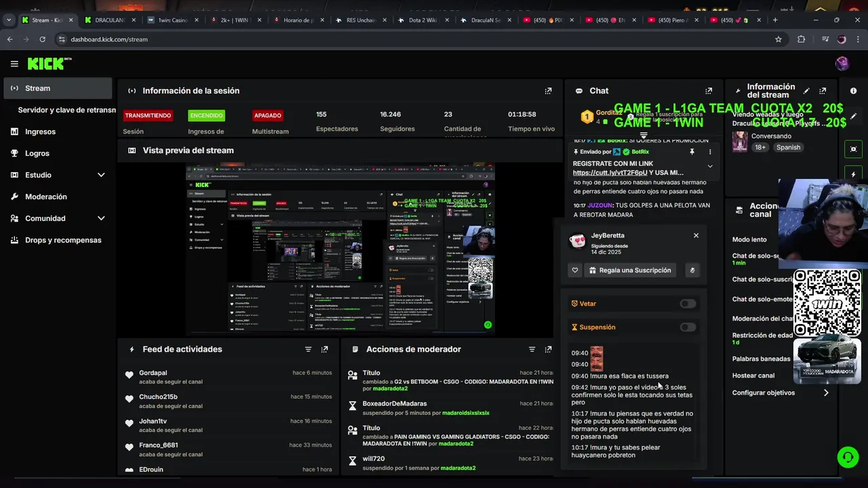This screenshot has width=868, height=488.
Task: Click the browser address bar URL
Action: pyautogui.click(x=109, y=39)
